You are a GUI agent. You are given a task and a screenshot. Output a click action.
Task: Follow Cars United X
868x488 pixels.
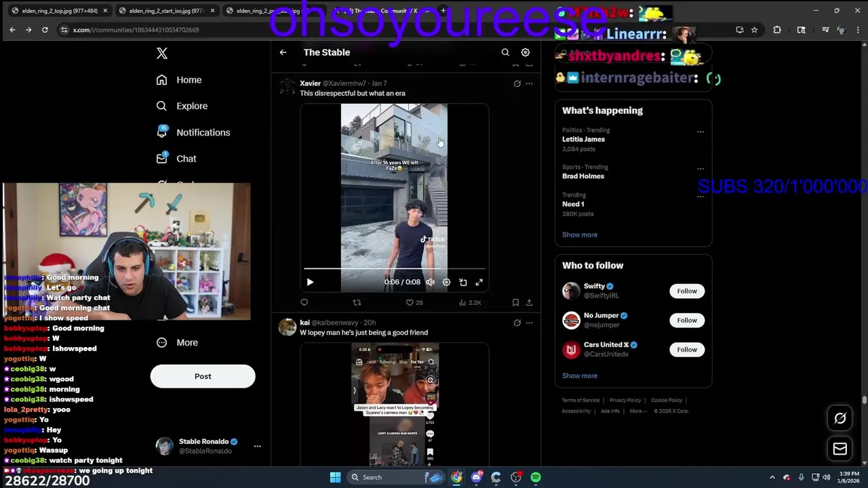point(687,350)
